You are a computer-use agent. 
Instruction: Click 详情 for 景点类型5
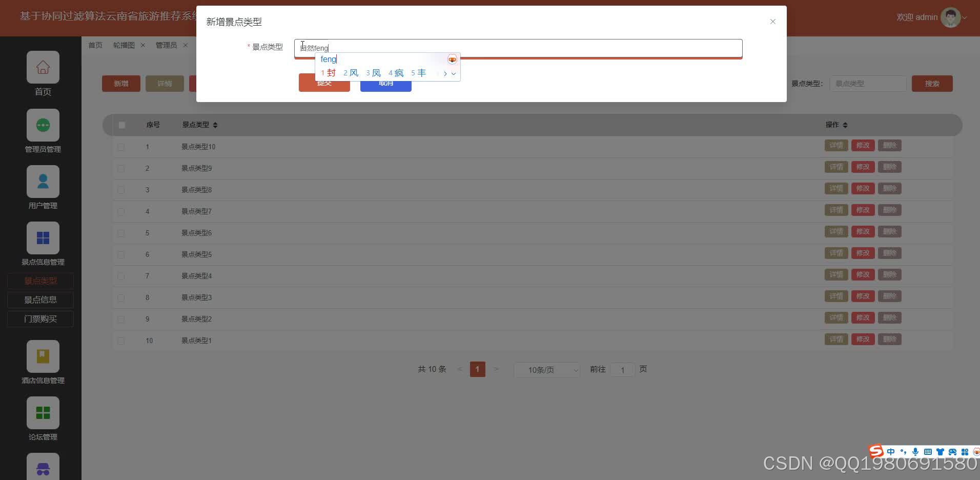[x=836, y=253]
